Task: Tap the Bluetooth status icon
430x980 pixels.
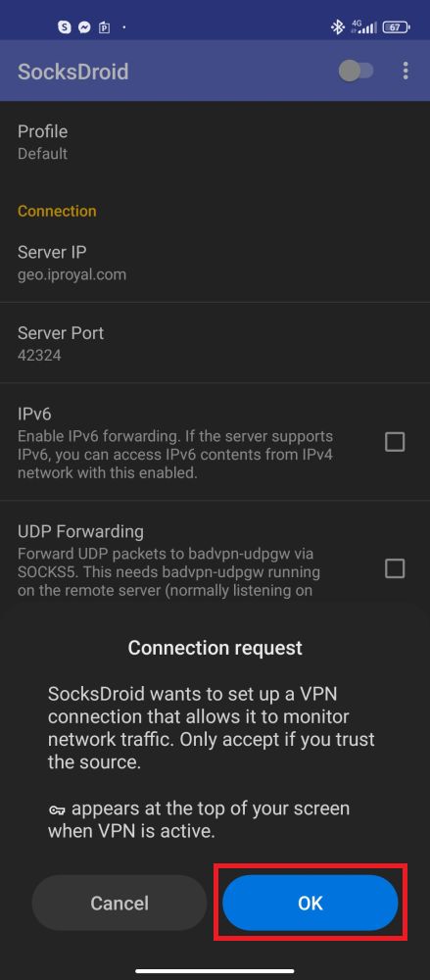Action: tap(338, 26)
